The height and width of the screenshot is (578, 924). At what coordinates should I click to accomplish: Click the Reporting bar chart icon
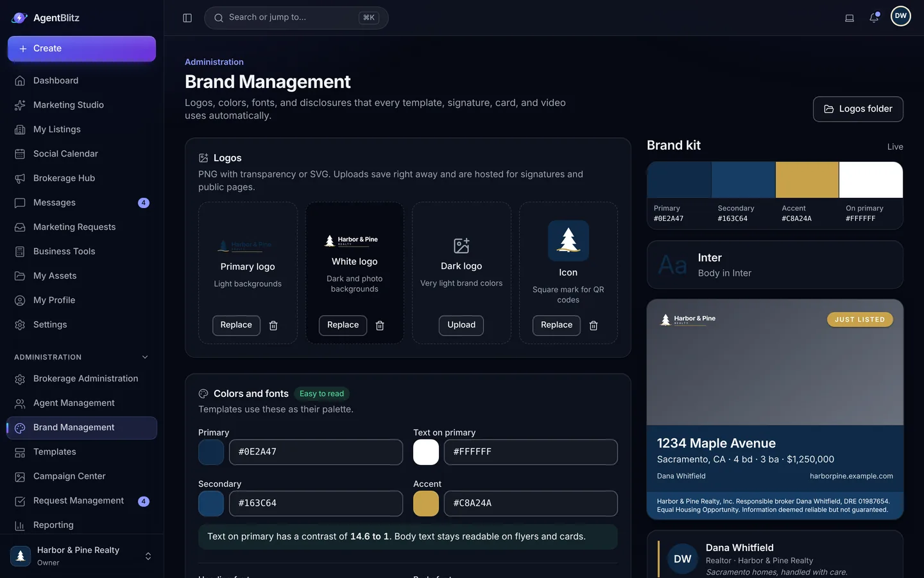coord(20,525)
